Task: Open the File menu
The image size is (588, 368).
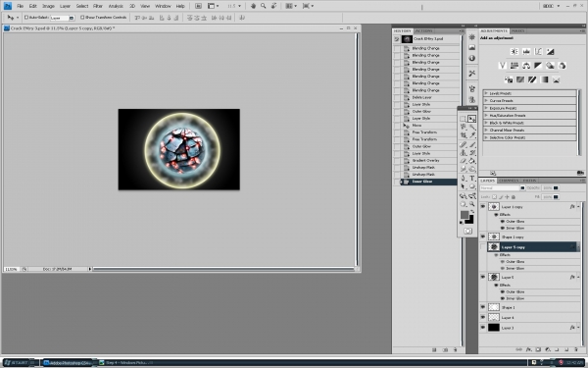Action: [21, 6]
